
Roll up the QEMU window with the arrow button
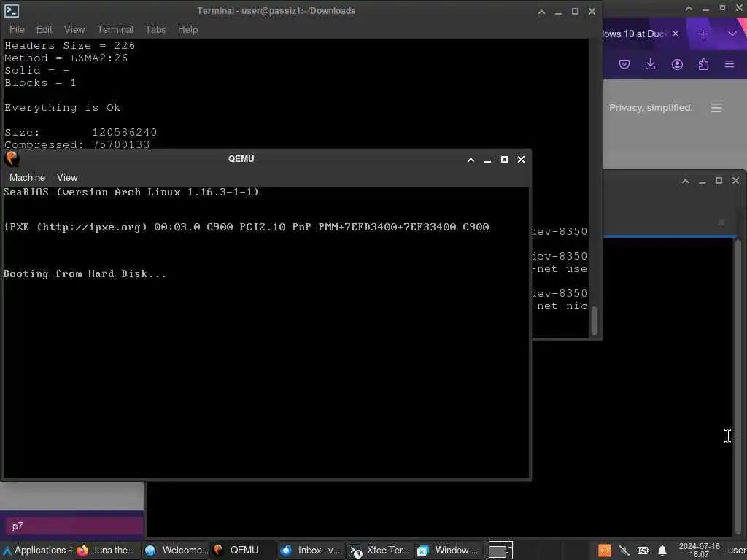pos(471,160)
